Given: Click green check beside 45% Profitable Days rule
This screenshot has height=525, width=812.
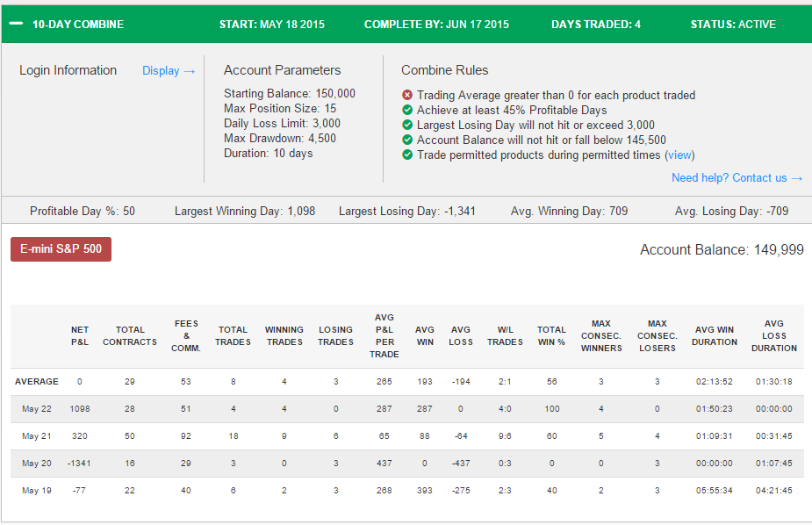Looking at the screenshot, I should [407, 110].
